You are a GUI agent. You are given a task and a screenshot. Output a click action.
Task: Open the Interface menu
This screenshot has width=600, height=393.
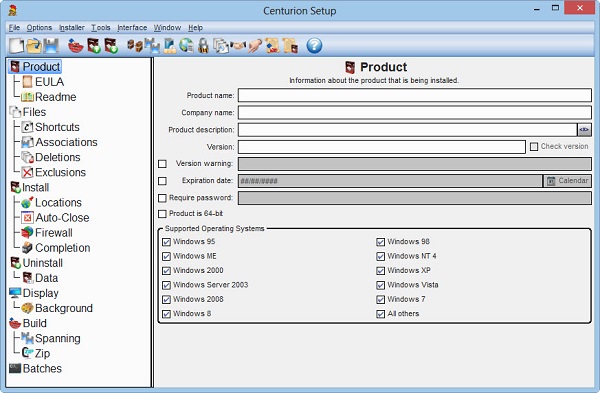click(132, 28)
